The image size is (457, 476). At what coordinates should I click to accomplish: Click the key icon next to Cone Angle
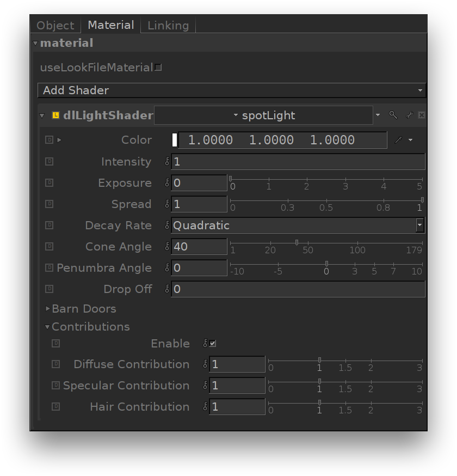coord(167,247)
